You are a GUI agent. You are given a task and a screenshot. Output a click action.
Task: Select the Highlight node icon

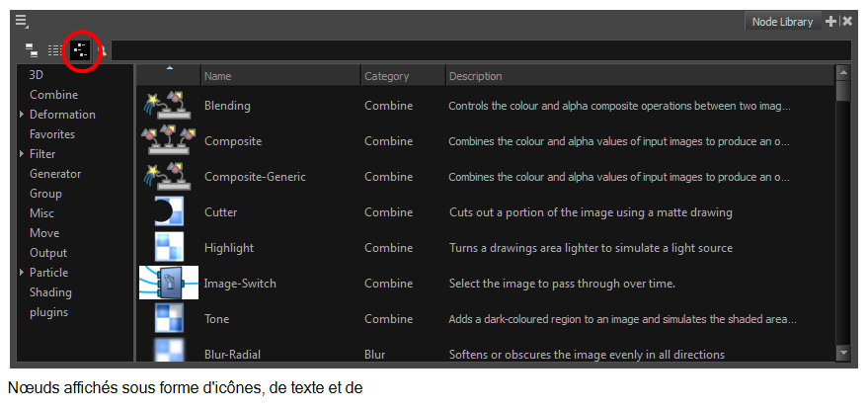tap(168, 248)
